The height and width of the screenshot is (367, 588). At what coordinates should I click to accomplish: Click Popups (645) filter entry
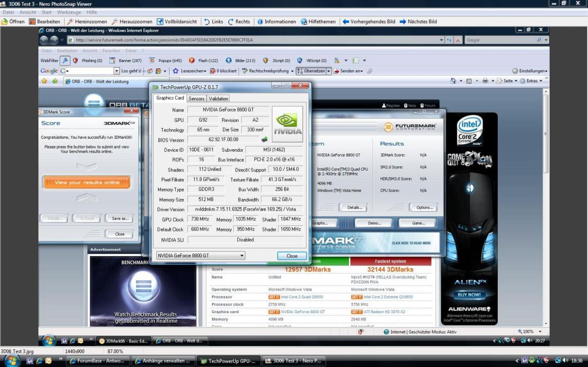[x=166, y=60]
